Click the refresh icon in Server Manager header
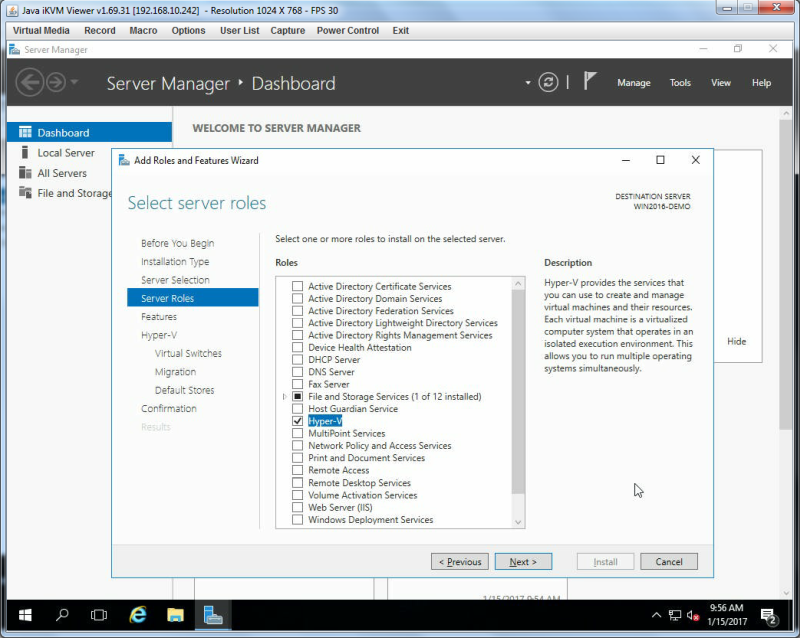This screenshot has height=638, width=800. [x=548, y=82]
